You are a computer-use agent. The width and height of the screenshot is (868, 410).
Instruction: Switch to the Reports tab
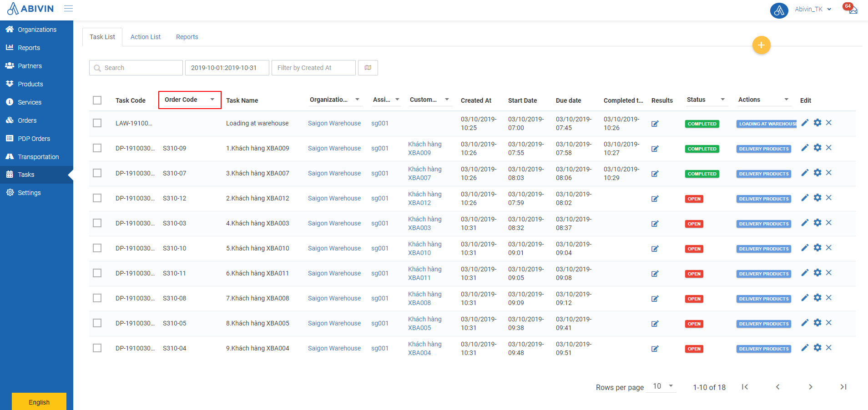(x=187, y=37)
